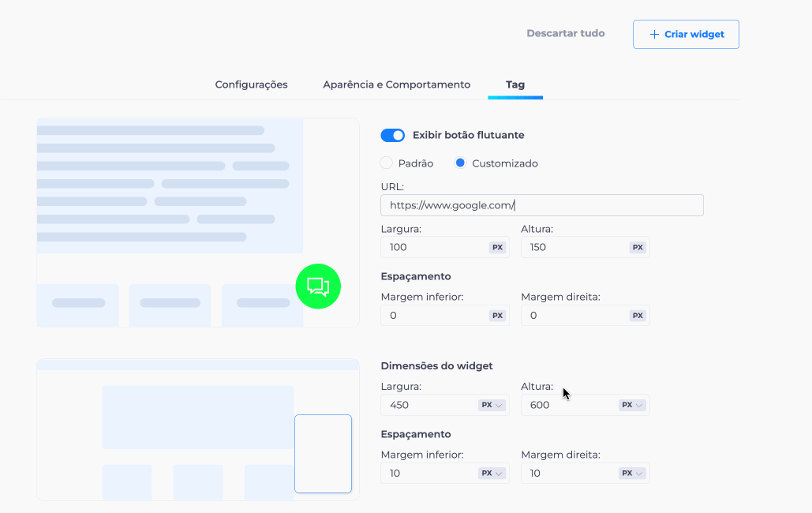Image resolution: width=812 pixels, height=513 pixels.
Task: Click the button Largura field showing 100
Action: [445, 247]
